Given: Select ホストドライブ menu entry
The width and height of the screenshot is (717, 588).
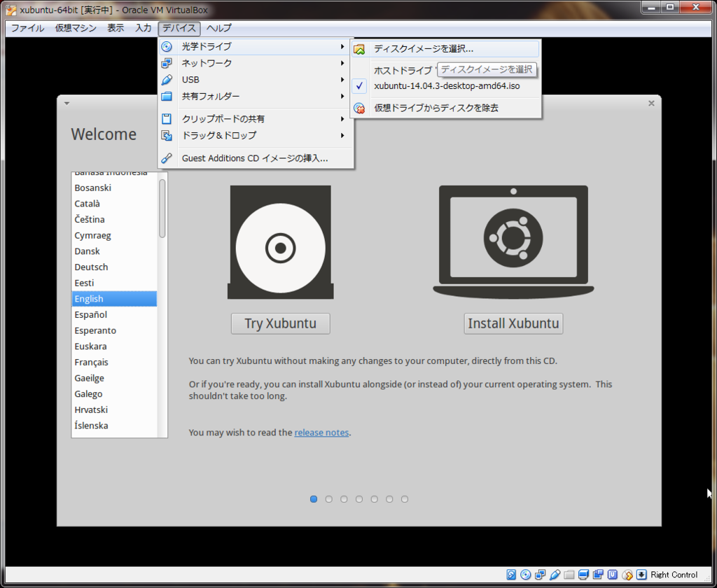Looking at the screenshot, I should click(403, 71).
